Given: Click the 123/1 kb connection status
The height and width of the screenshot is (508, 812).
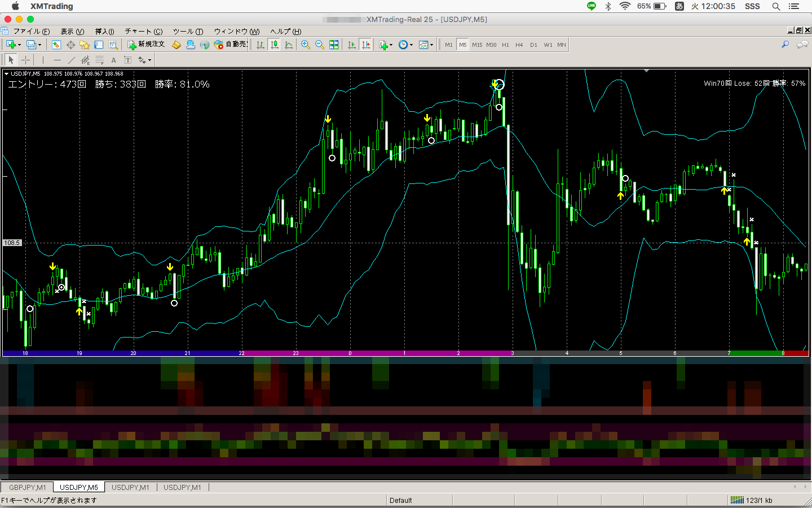Looking at the screenshot, I should [752, 500].
